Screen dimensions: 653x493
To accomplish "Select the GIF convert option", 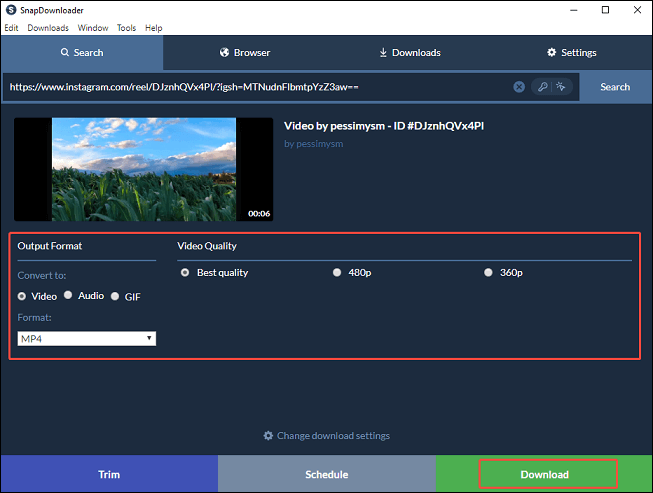I will pyautogui.click(x=115, y=296).
